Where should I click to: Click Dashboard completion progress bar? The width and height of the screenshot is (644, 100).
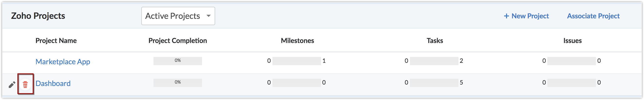(x=178, y=83)
